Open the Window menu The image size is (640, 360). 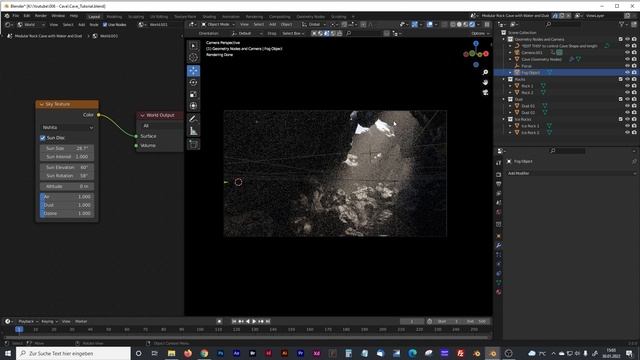58,16
